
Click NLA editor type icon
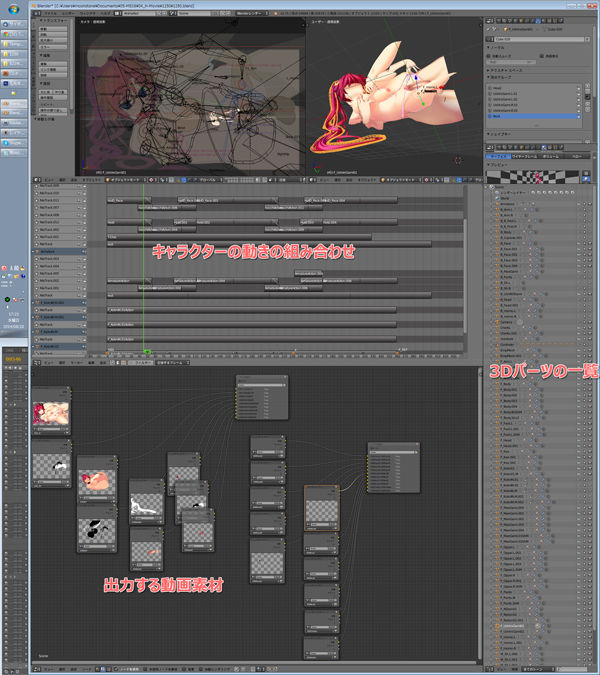[x=37, y=362]
